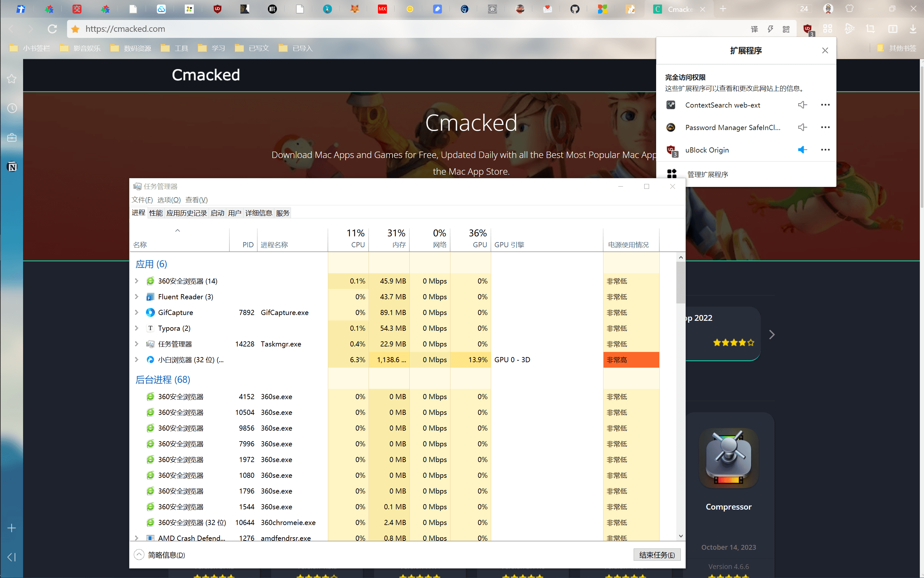Click next carousel arrow on Cmacked page
924x578 pixels.
tap(772, 335)
